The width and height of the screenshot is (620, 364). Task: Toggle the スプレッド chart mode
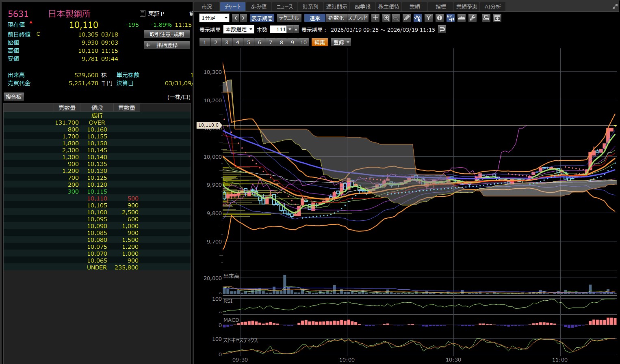(x=358, y=18)
